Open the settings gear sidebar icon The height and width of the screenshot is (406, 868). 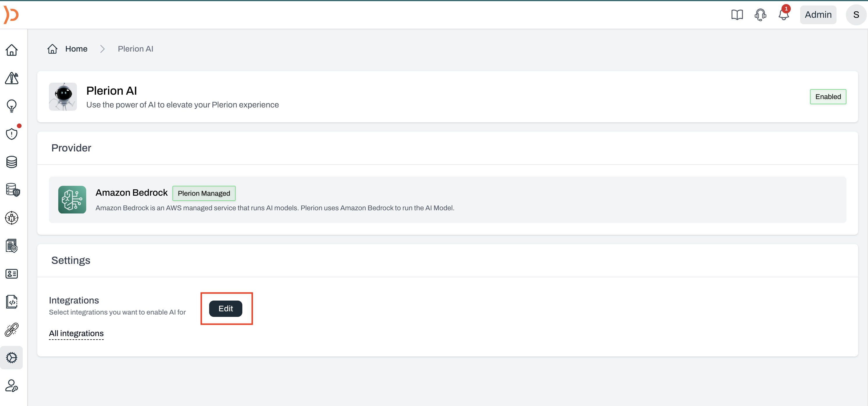click(x=11, y=357)
